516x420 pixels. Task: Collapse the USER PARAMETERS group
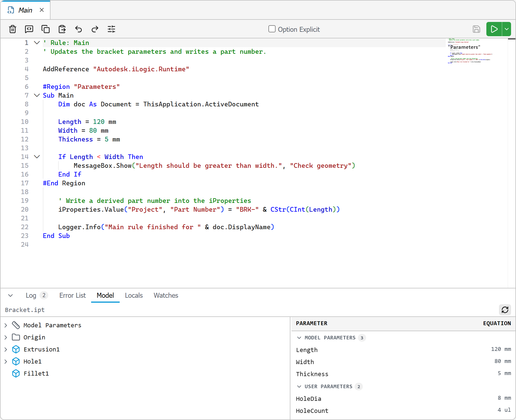(x=299, y=387)
